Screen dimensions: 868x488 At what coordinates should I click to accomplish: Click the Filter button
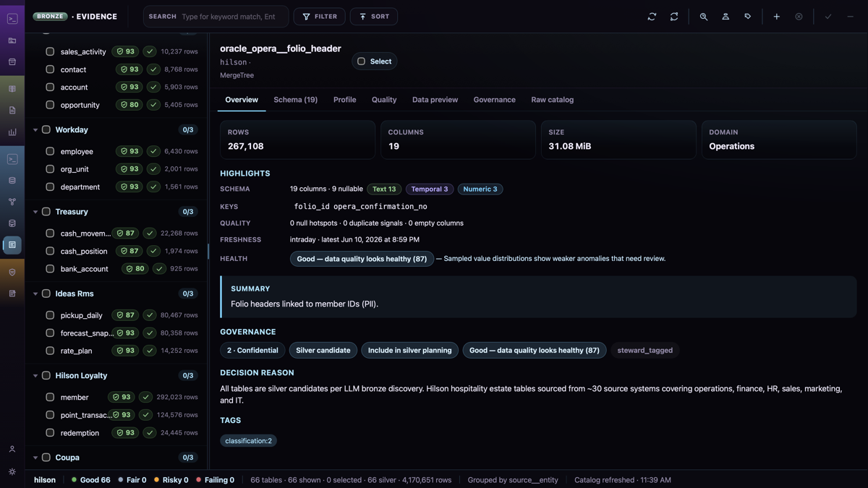pyautogui.click(x=320, y=17)
